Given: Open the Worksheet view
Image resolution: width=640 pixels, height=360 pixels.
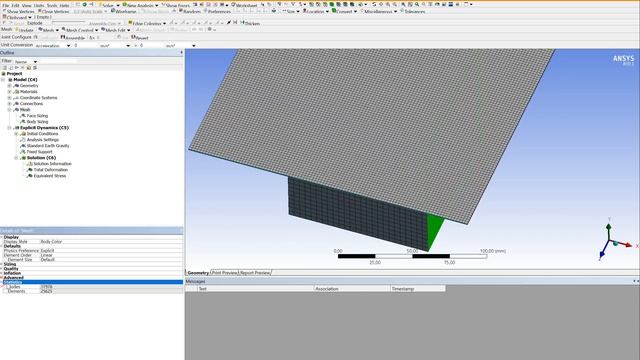Looking at the screenshot, I should [244, 5].
